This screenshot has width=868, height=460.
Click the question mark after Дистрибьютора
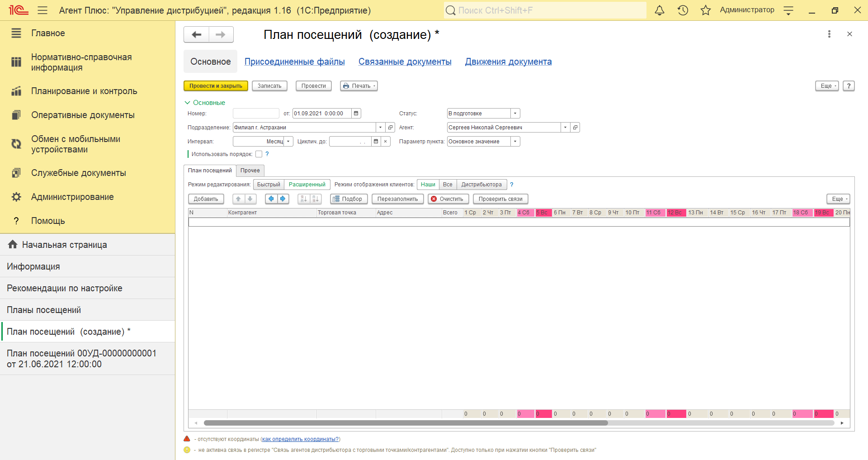coord(512,185)
